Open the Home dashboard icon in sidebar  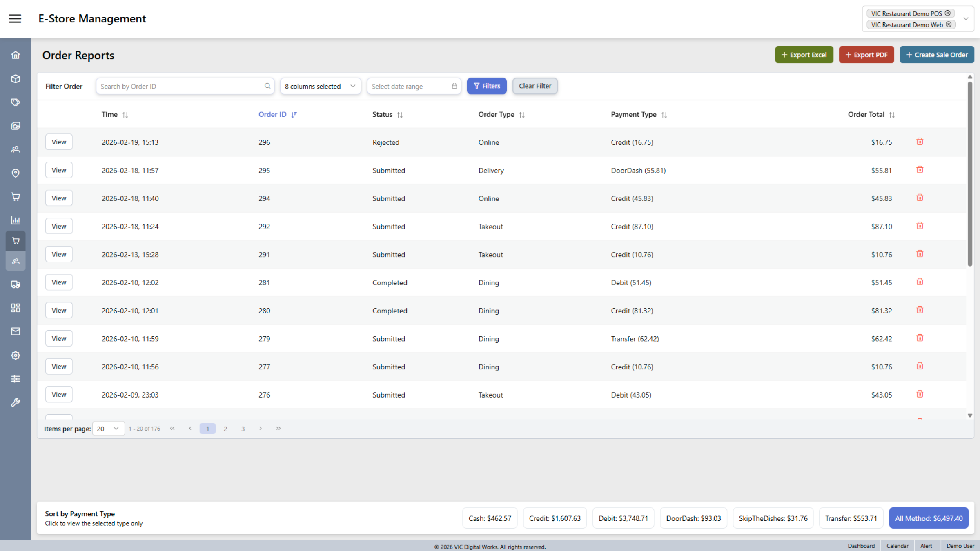(16, 55)
